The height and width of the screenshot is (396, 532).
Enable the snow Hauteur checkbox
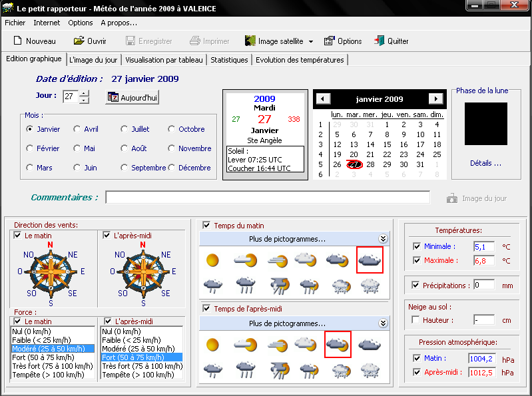[x=417, y=320]
